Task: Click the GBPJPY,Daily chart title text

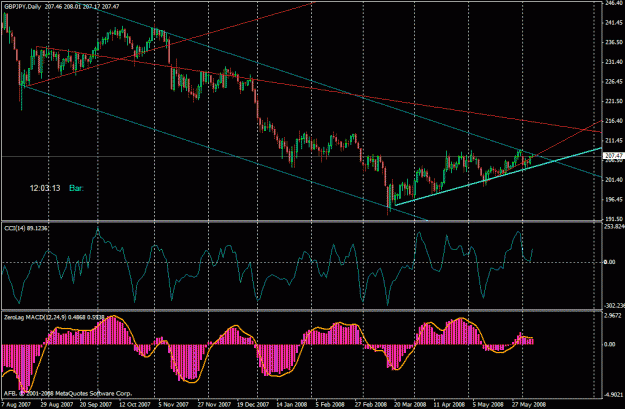Action: (x=22, y=6)
